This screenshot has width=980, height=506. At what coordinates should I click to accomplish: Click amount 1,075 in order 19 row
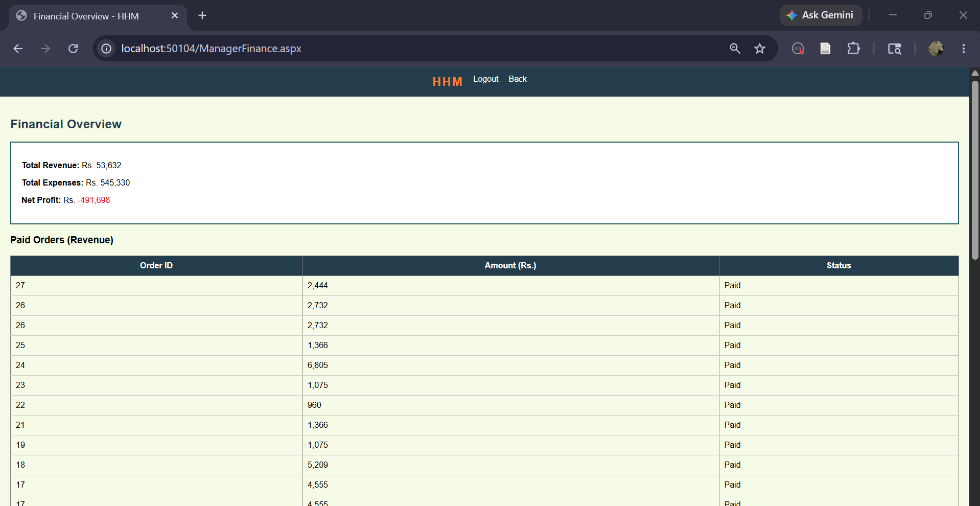click(510, 445)
